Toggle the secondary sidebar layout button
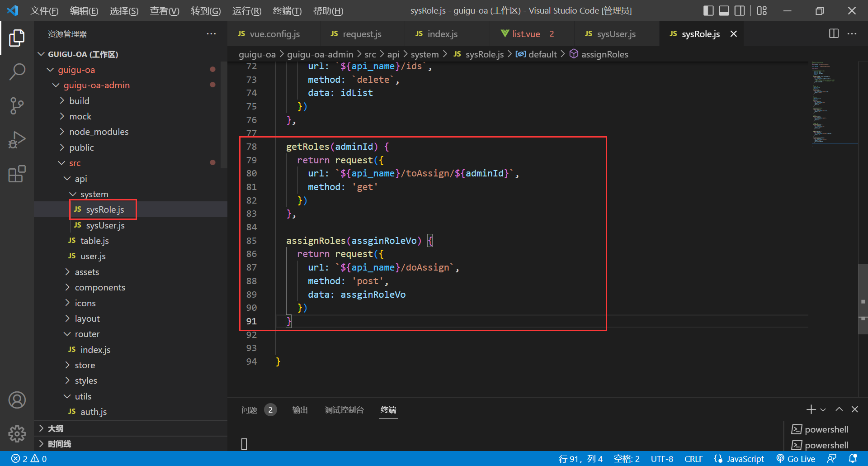 pos(740,11)
